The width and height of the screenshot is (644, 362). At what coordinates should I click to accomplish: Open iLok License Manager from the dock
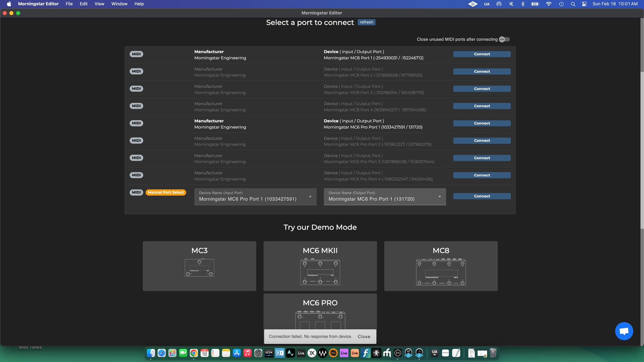pyautogui.click(x=269, y=353)
